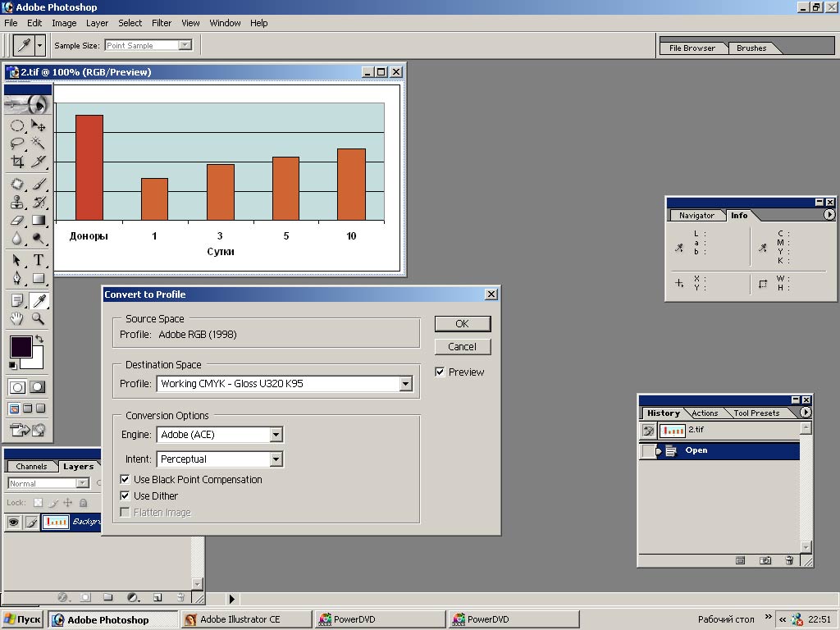Select the Magic Wand tool
Image resolution: width=840 pixels, height=630 pixels.
(38, 143)
